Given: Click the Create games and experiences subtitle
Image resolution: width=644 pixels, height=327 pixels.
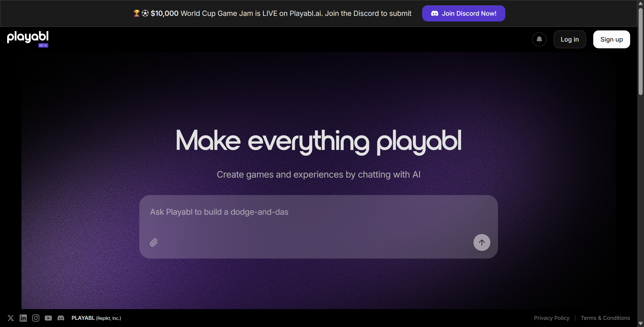Looking at the screenshot, I should coord(318,174).
